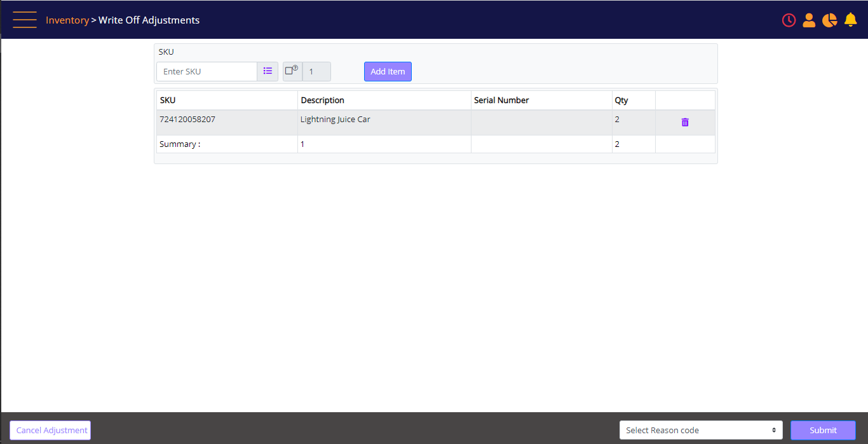This screenshot has width=868, height=444.
Task: Click the clock history icon
Action: pos(789,20)
